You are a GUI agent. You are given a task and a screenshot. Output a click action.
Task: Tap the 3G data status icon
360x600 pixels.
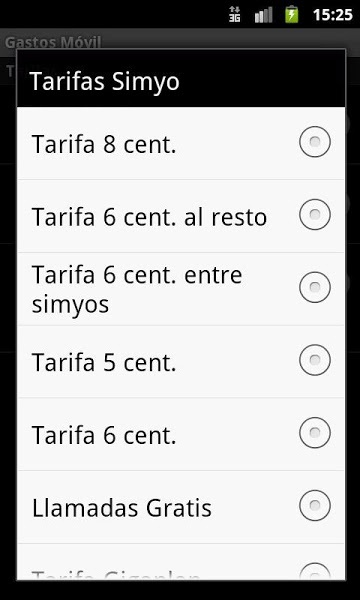[x=235, y=14]
